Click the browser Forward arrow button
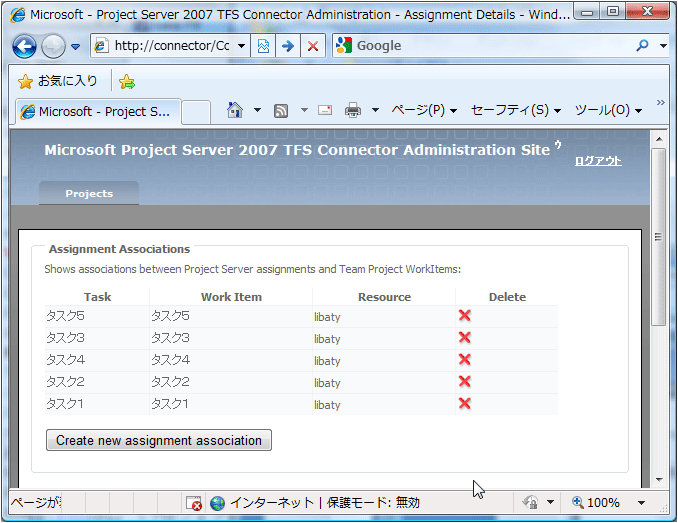 tap(53, 46)
